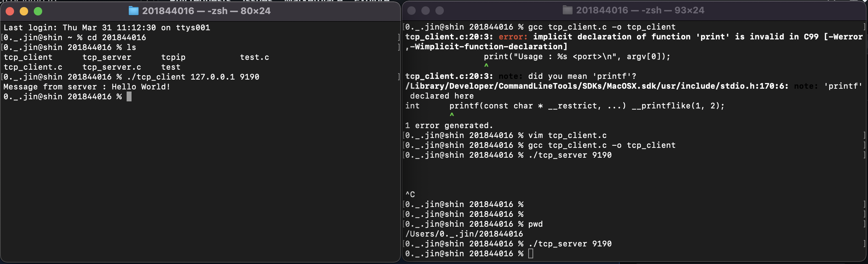Click file name 'tcp_client.c' in ls output
The height and width of the screenshot is (264, 868).
[33, 67]
